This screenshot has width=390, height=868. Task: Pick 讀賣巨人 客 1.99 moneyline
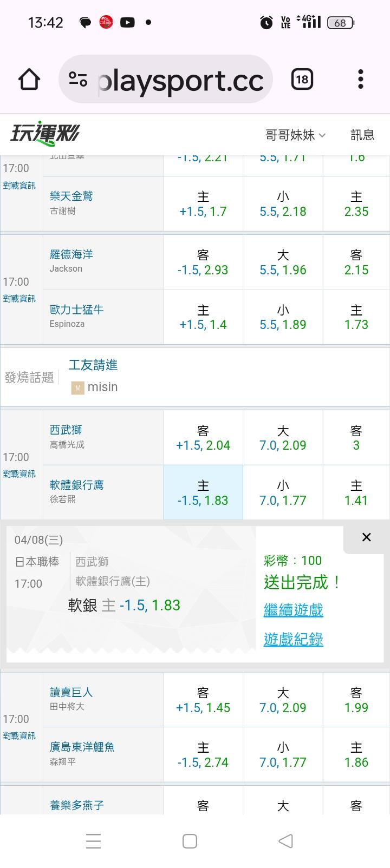click(x=356, y=700)
